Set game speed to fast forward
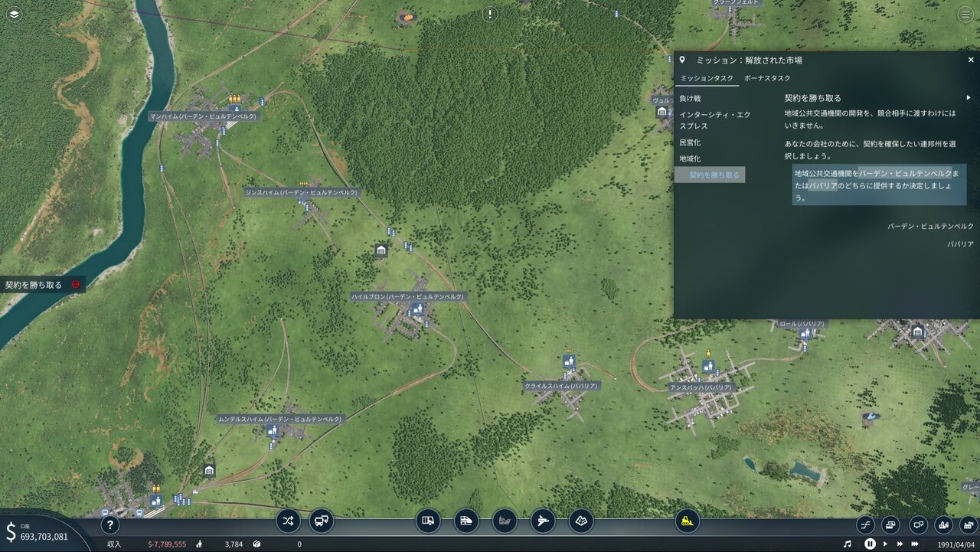 click(x=900, y=544)
